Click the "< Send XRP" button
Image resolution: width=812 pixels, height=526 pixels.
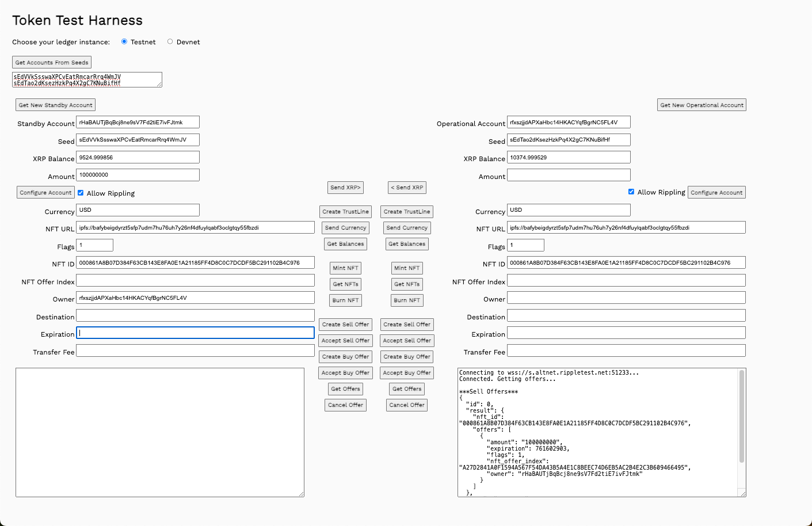click(x=407, y=188)
